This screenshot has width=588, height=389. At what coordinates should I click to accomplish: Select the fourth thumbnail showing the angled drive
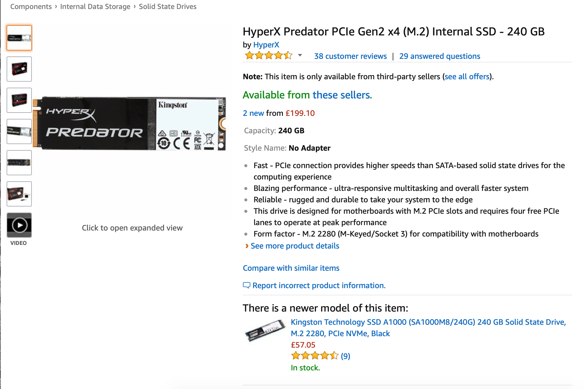click(19, 131)
